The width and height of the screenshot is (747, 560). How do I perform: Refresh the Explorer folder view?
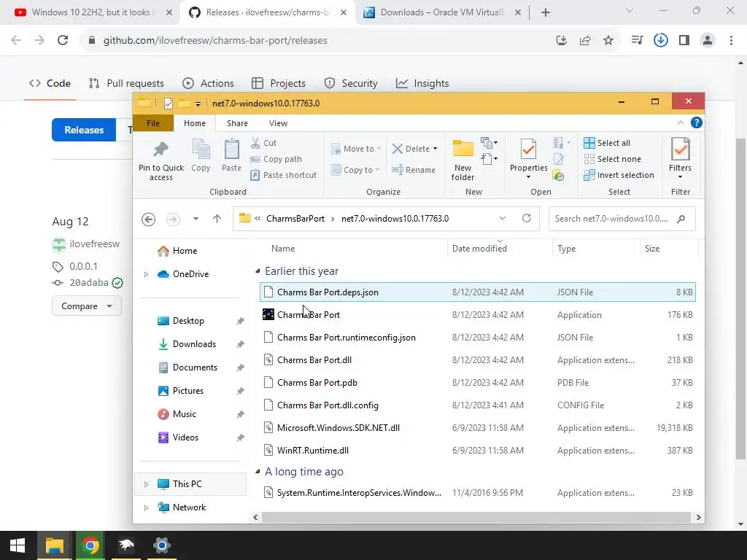[x=527, y=218]
